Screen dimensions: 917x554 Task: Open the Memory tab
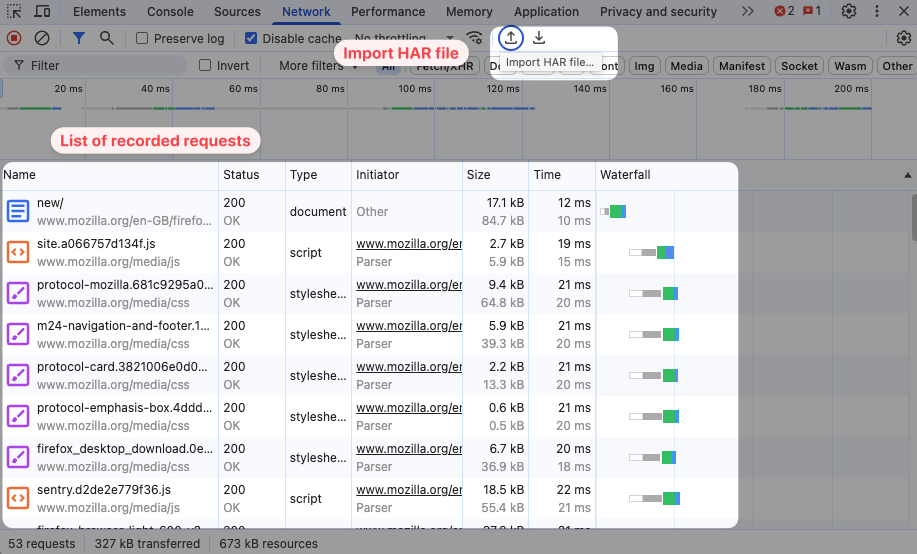[469, 12]
